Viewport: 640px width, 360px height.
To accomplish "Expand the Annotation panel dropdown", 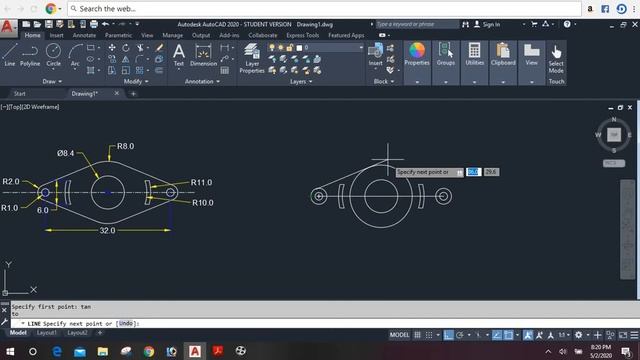I will [202, 82].
